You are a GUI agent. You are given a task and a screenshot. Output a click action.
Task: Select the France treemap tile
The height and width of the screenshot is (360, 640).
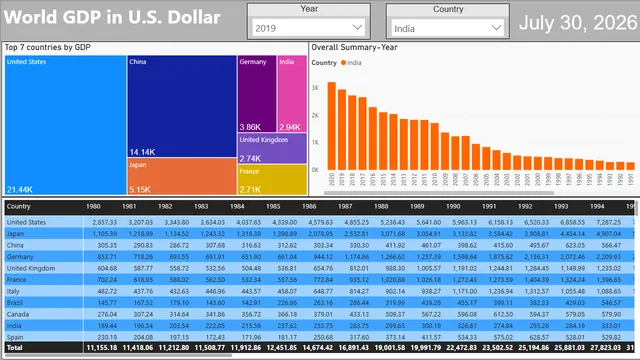click(x=272, y=180)
